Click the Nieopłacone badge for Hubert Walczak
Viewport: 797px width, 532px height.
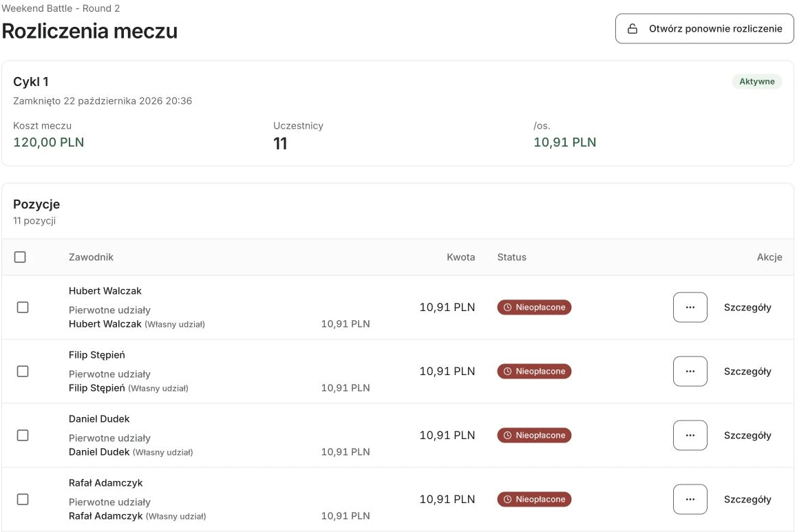(x=534, y=308)
